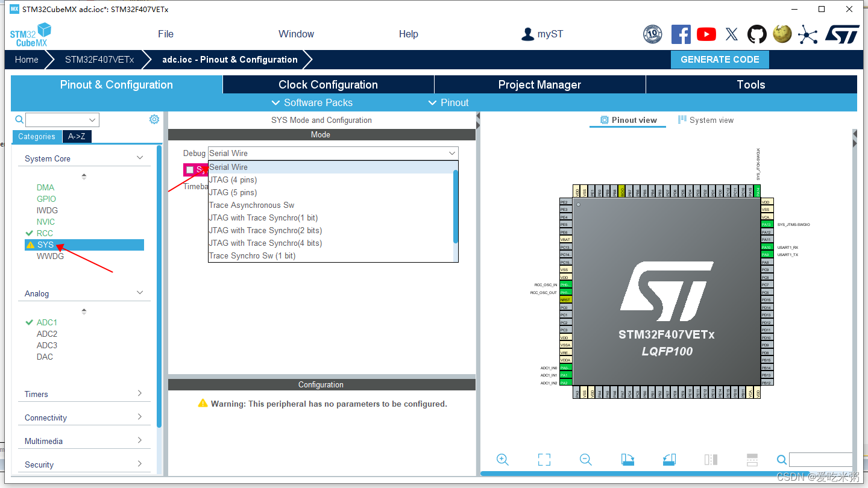Select the Categories tab
The height and width of the screenshot is (488, 868).
pos(37,136)
